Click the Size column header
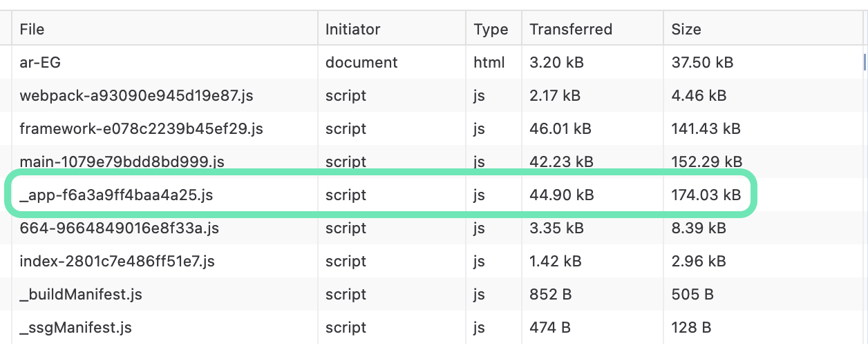The width and height of the screenshot is (868, 352). (686, 29)
